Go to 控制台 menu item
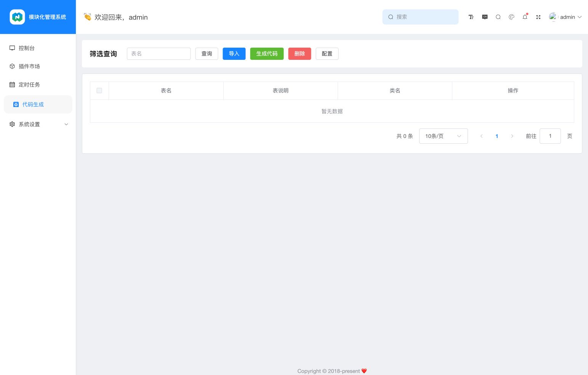Screen dimensions: 588x375 coord(38,48)
